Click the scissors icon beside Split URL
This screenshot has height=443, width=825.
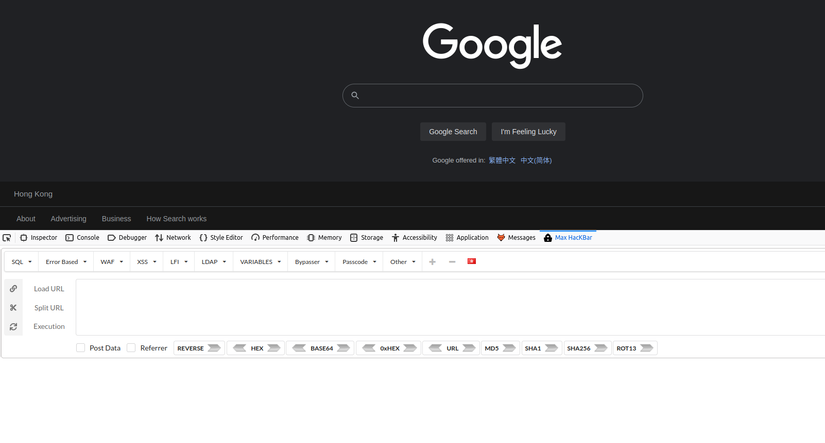click(13, 307)
